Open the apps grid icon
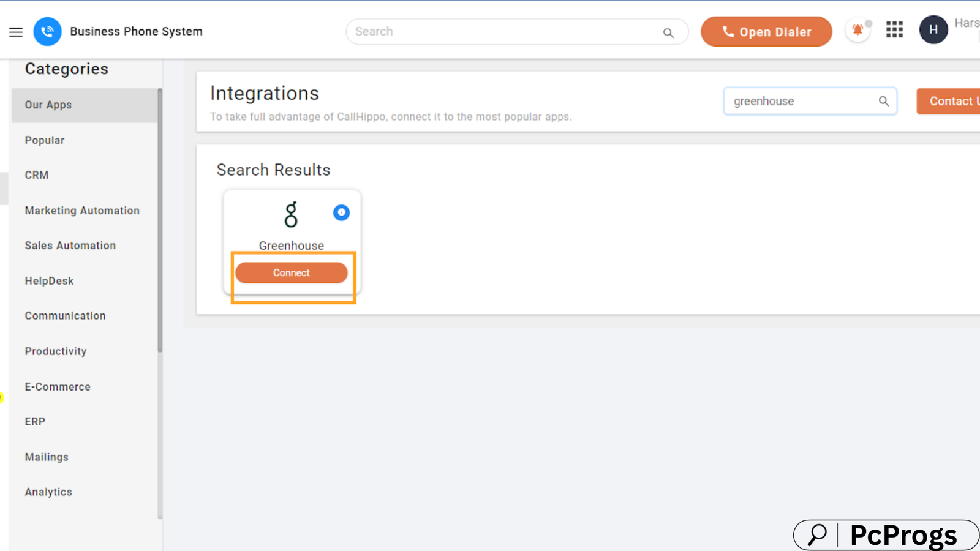This screenshot has height=551, width=980. (x=894, y=30)
